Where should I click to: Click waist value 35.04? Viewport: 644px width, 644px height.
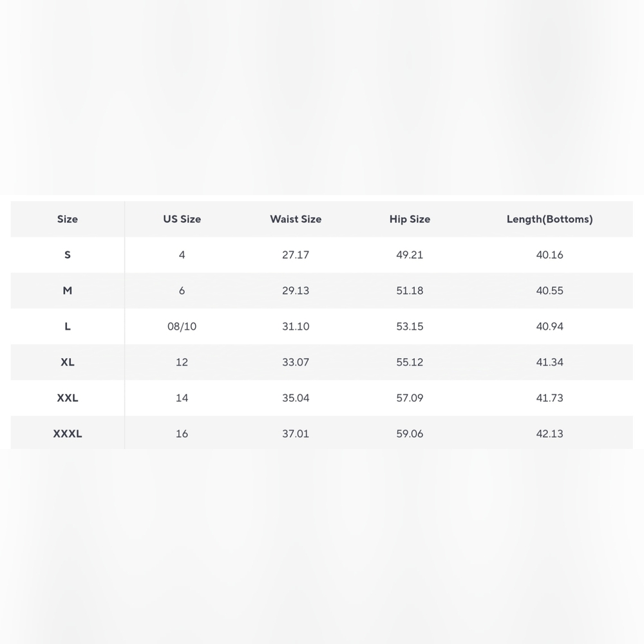pos(296,398)
